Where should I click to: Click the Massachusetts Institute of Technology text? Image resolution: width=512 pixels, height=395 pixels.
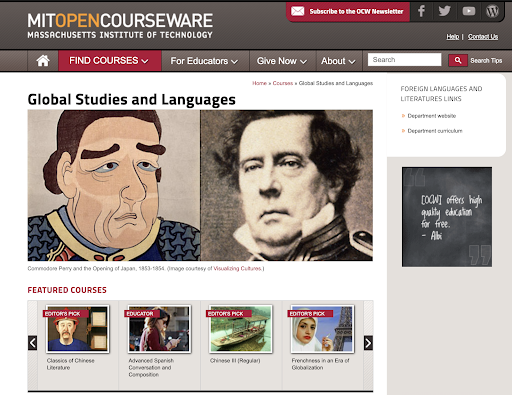(x=120, y=35)
